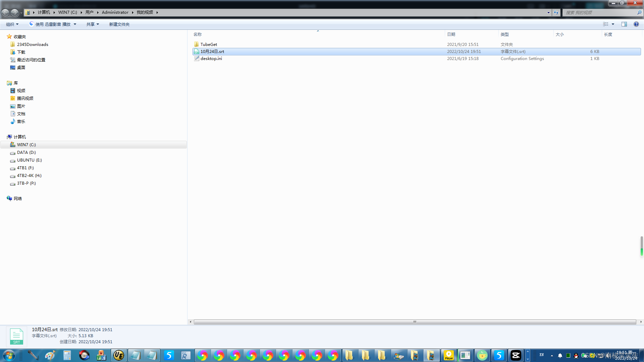Click the 网络 network icon
The width and height of the screenshot is (644, 362).
pyautogui.click(x=9, y=198)
